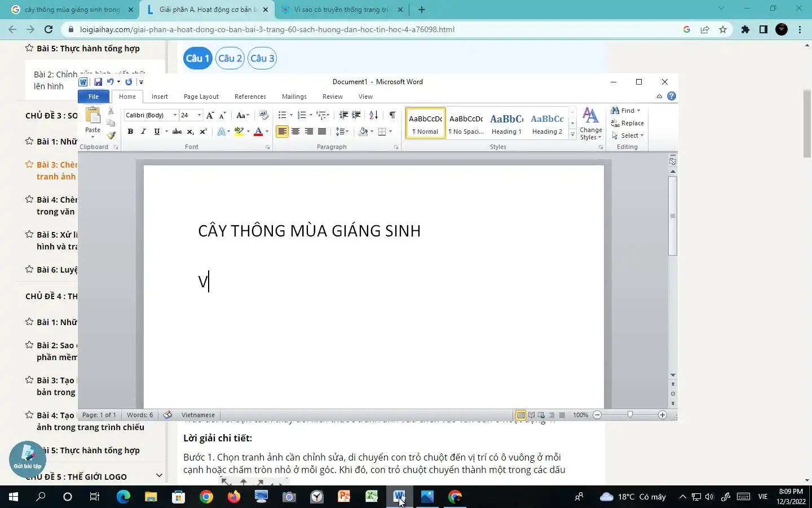
Task: Click the Undo arrow in quick access toolbar
Action: tap(111, 82)
